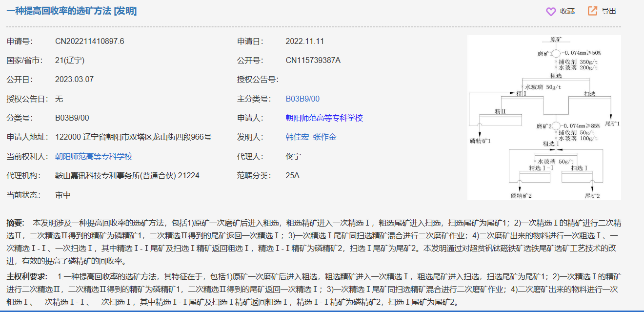Select inventor 韩佳宏

tap(297, 137)
